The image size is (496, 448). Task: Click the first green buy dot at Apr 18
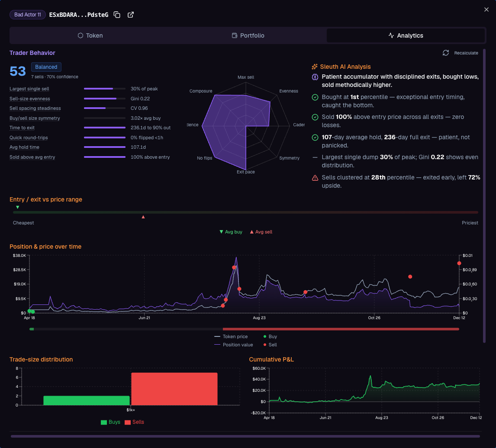(x=29, y=311)
